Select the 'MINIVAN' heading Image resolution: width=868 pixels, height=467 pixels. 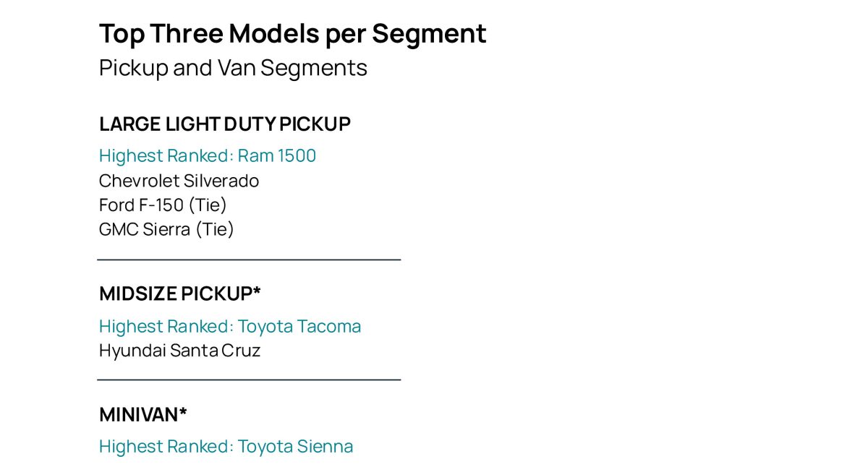tap(138, 415)
